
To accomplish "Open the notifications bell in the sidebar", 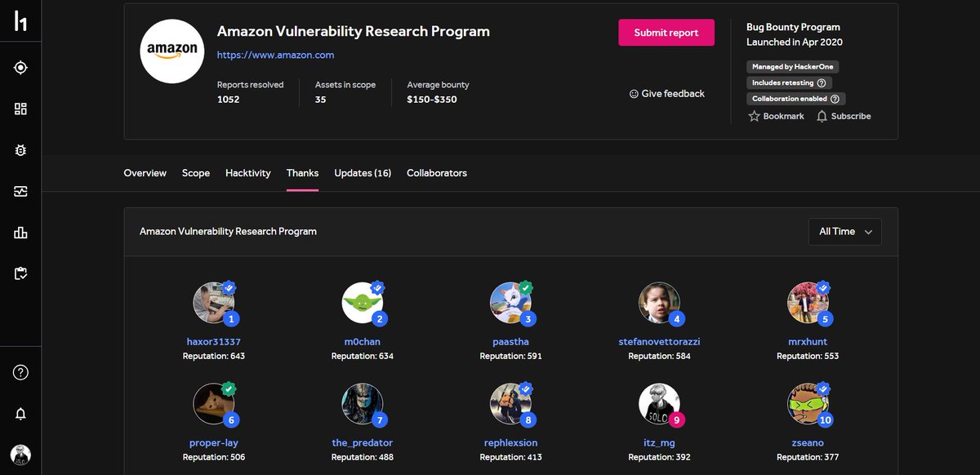I will [20, 414].
